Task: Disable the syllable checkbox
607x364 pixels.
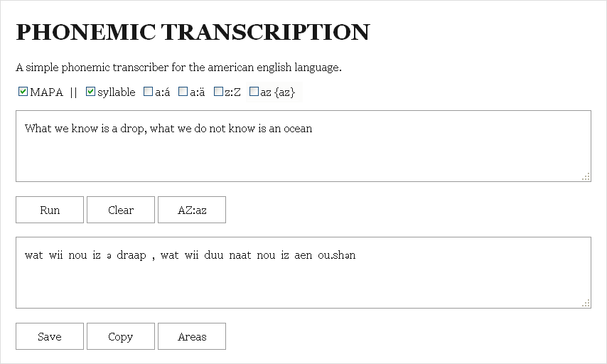Action: [x=90, y=92]
